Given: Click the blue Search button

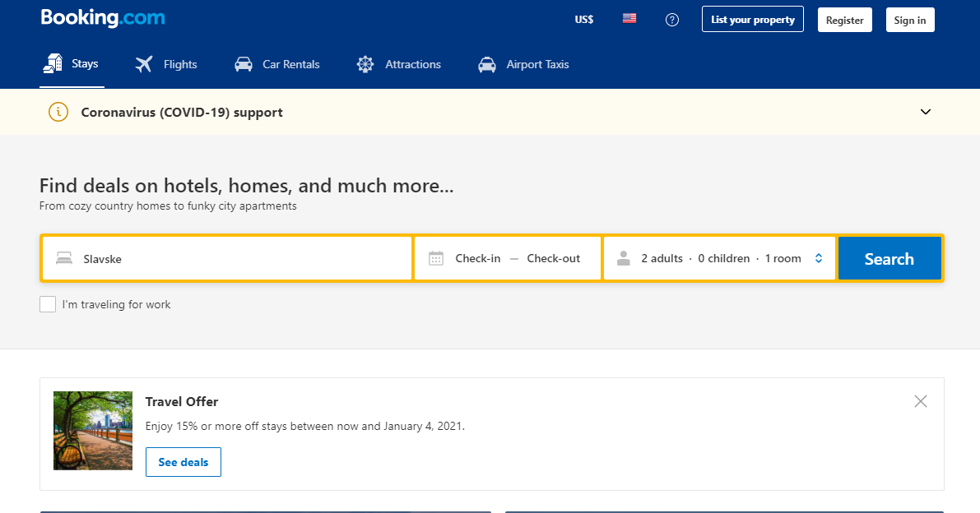Looking at the screenshot, I should click(889, 258).
